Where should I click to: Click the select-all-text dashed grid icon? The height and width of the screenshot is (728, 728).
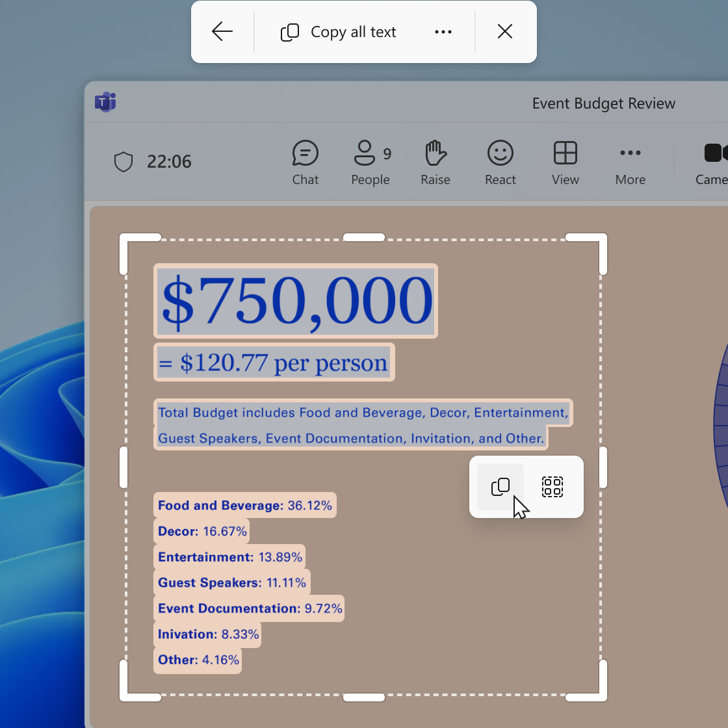tap(552, 487)
